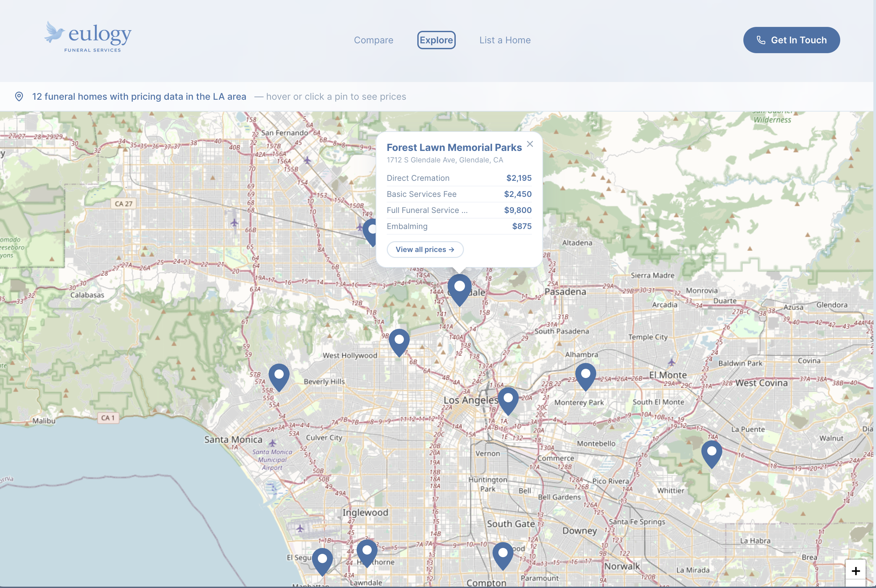Go to List a Home page

click(x=505, y=40)
